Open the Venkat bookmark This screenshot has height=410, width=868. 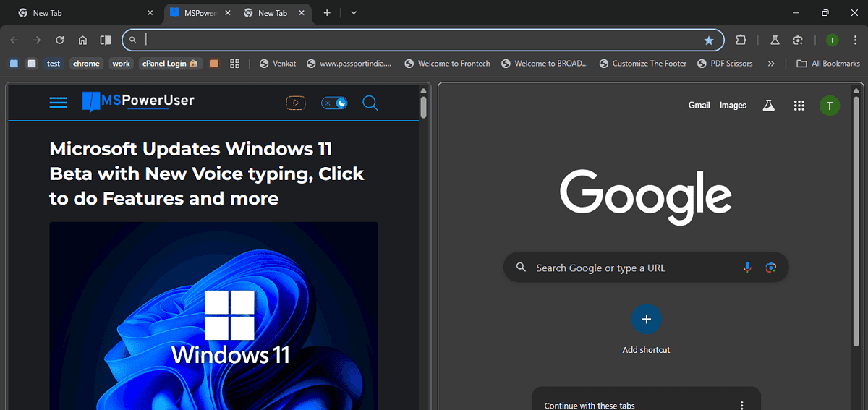(278, 64)
